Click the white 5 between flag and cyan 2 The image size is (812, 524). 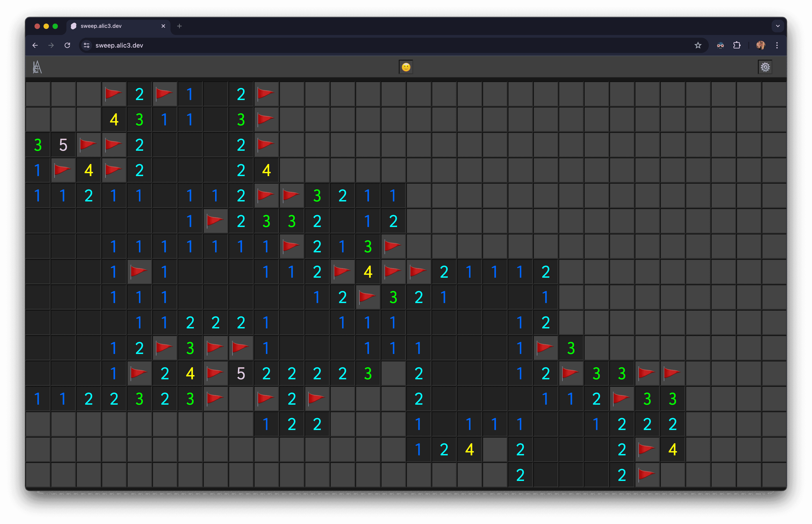pos(241,374)
